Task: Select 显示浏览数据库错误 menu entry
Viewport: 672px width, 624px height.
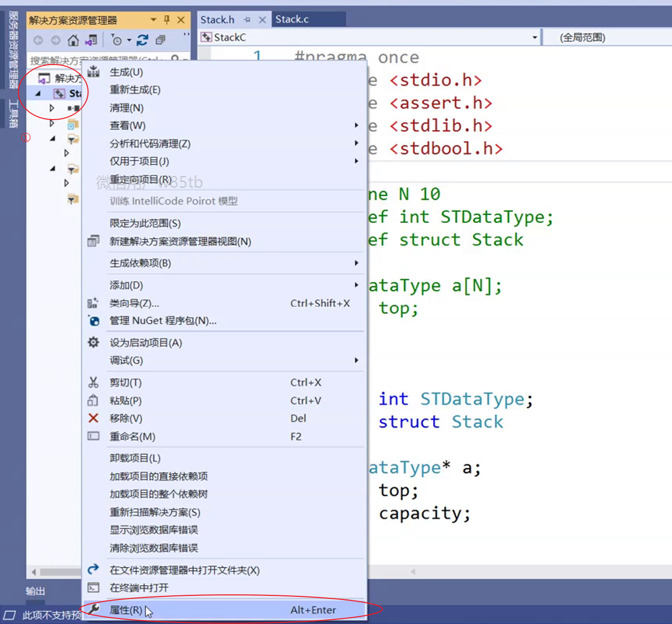Action: (153, 530)
